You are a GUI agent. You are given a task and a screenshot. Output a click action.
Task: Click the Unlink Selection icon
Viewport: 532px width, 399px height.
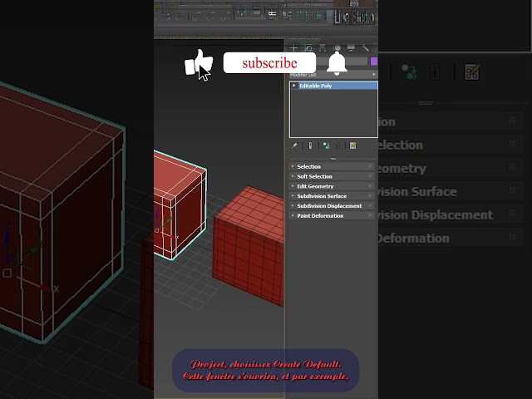click(x=211, y=16)
